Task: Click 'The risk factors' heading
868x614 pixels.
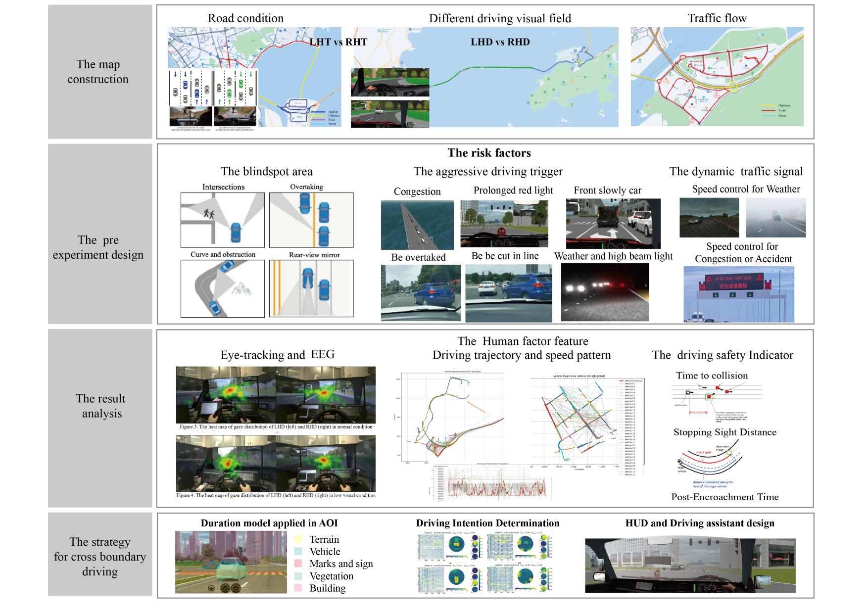Action: [x=489, y=153]
